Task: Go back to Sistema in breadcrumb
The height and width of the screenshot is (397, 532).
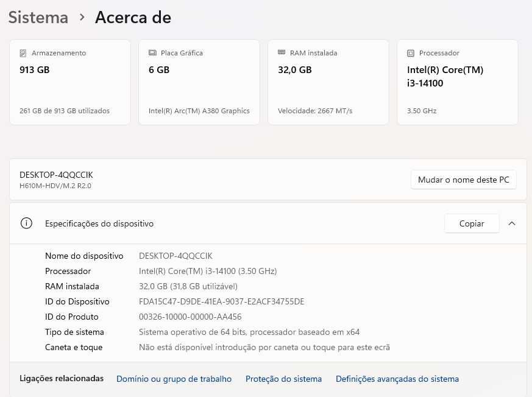Action: pos(38,17)
